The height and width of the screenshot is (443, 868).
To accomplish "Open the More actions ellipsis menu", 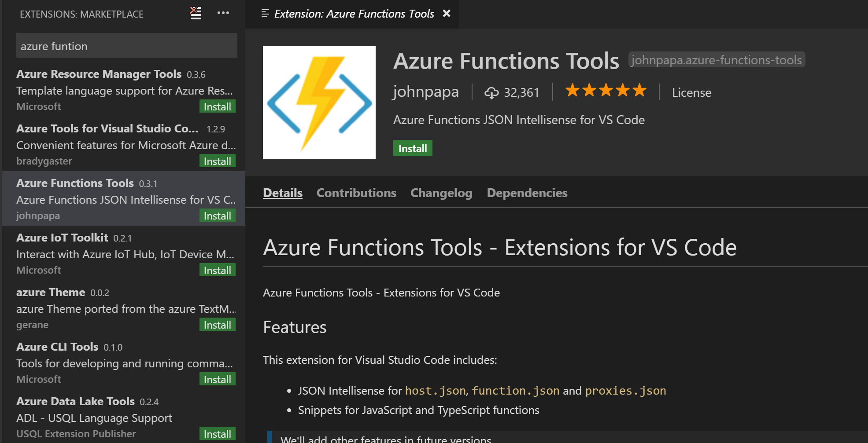I will coord(223,13).
